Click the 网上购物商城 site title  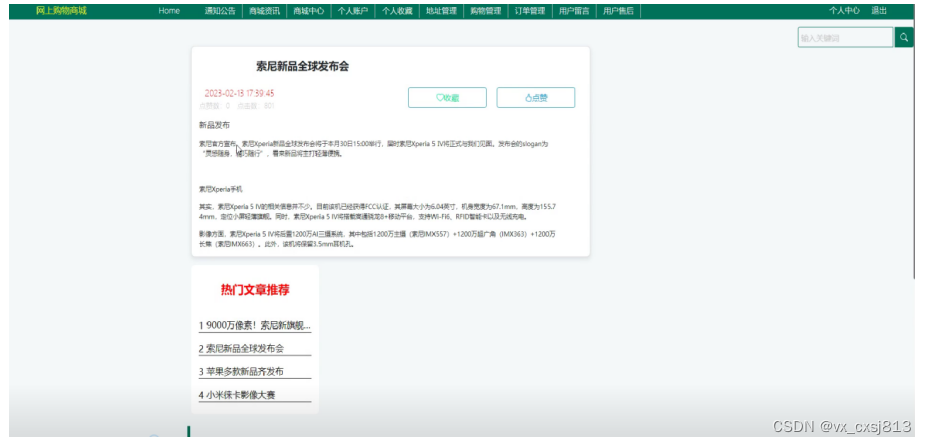pyautogui.click(x=61, y=11)
